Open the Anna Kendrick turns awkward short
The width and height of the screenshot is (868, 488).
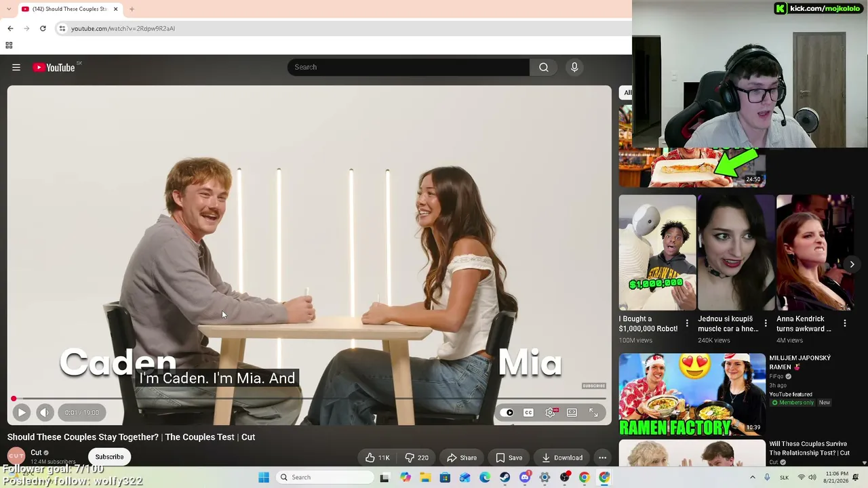(x=814, y=252)
